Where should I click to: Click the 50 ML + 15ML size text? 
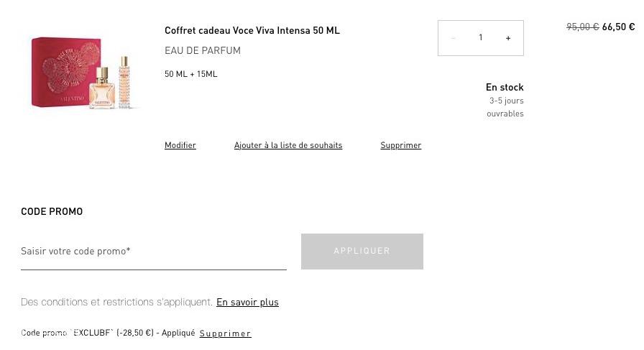(191, 74)
